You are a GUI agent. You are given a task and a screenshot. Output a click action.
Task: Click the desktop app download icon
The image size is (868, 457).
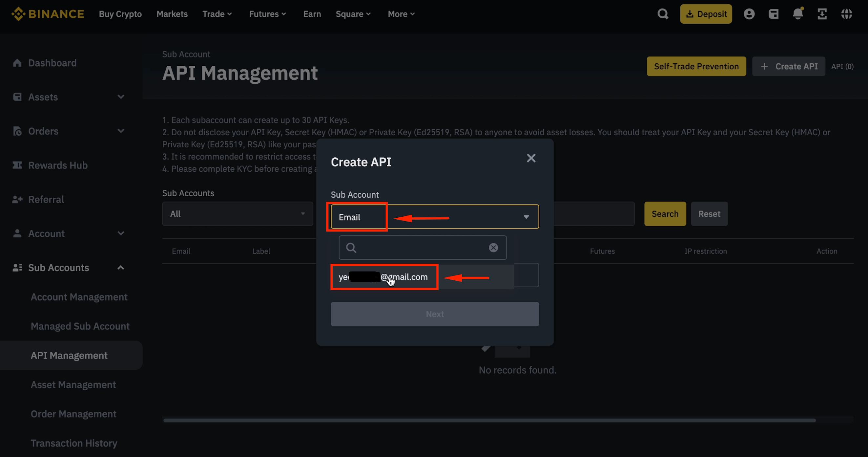pyautogui.click(x=822, y=14)
